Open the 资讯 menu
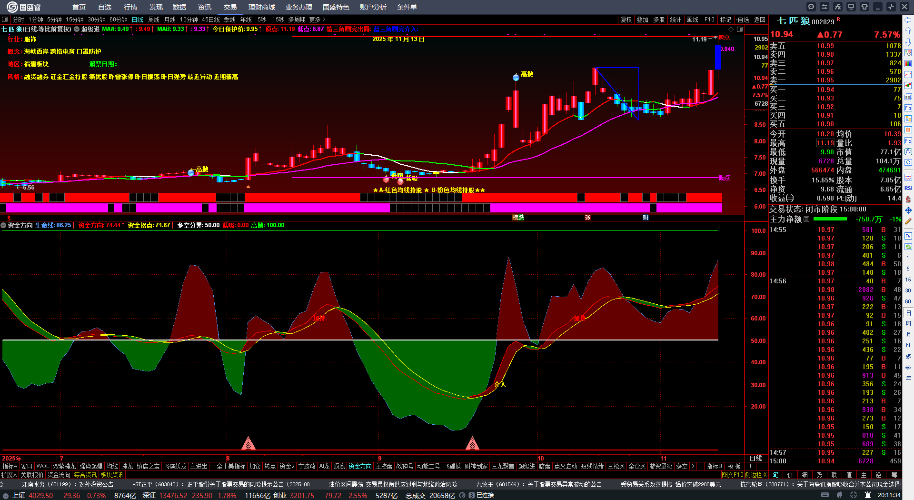This screenshot has width=914, height=500. [x=205, y=7]
